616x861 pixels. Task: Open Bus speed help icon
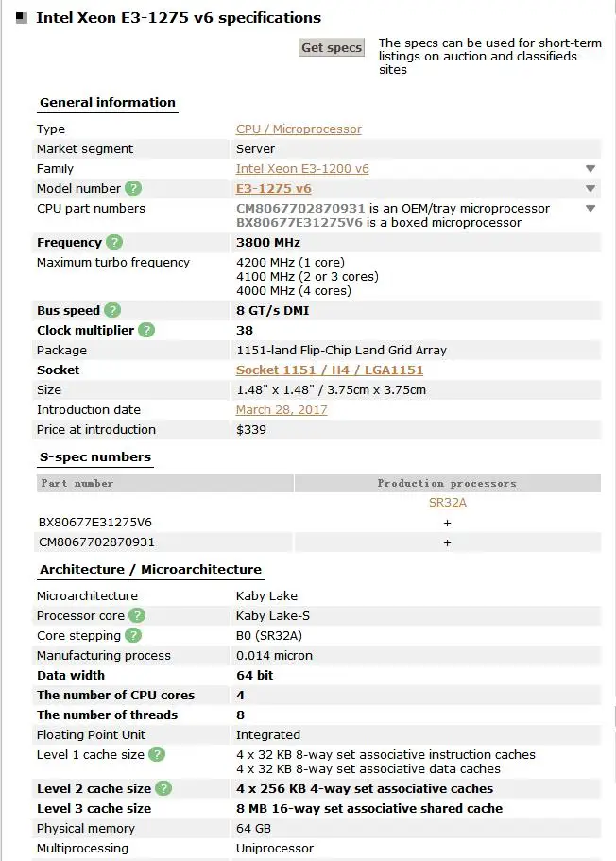[112, 310]
